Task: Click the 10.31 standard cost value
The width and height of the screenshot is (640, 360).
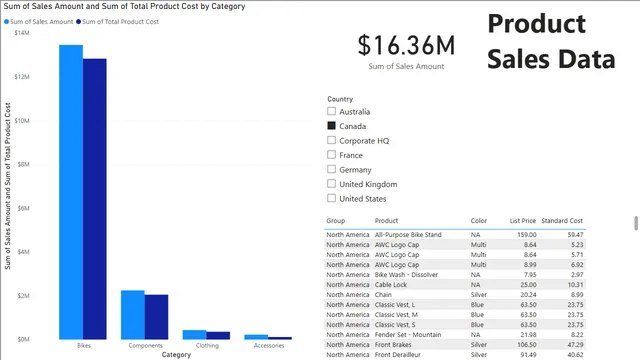Action: pyautogui.click(x=575, y=284)
